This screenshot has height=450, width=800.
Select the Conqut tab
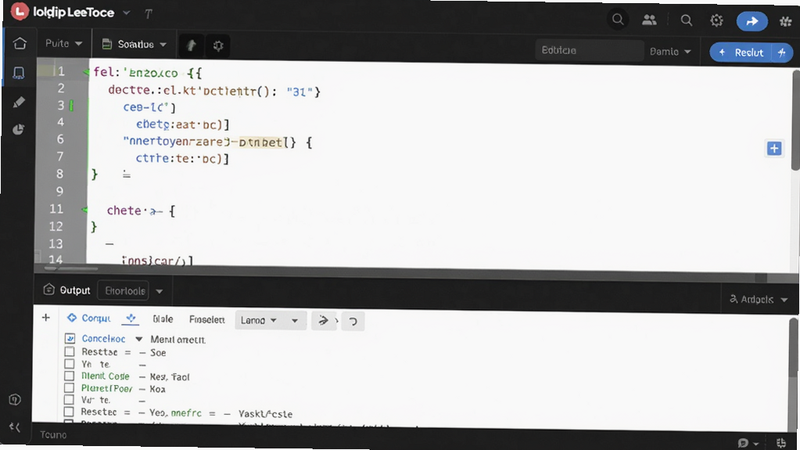(x=89, y=318)
